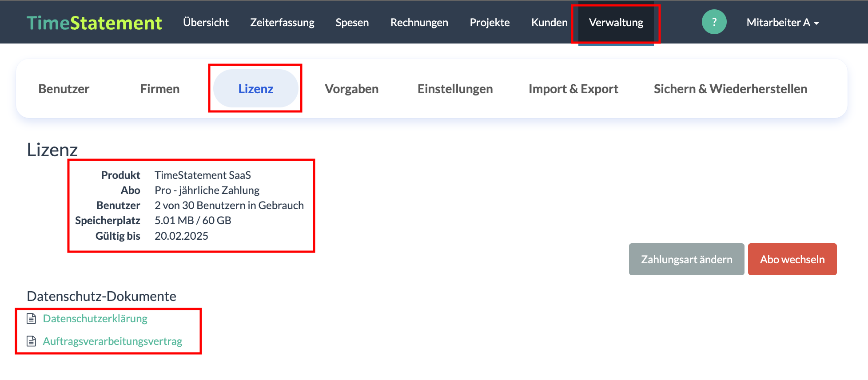Click the Speicherplatz label
The width and height of the screenshot is (868, 380).
click(x=108, y=221)
